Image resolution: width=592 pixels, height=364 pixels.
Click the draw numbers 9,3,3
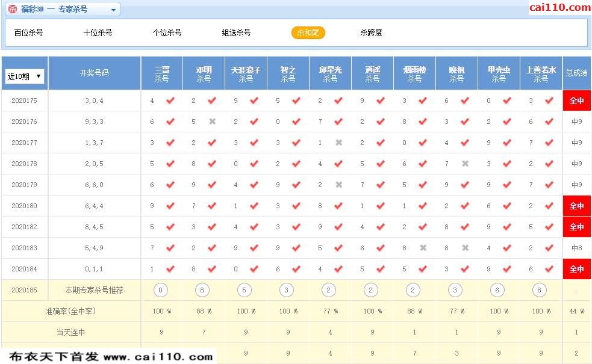pyautogui.click(x=94, y=122)
